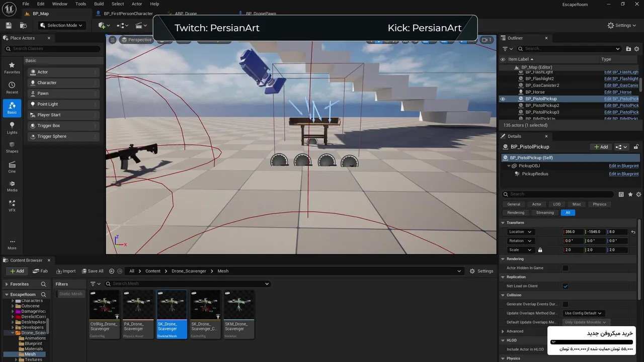Open the Browse content icon next to Save

[23, 25]
